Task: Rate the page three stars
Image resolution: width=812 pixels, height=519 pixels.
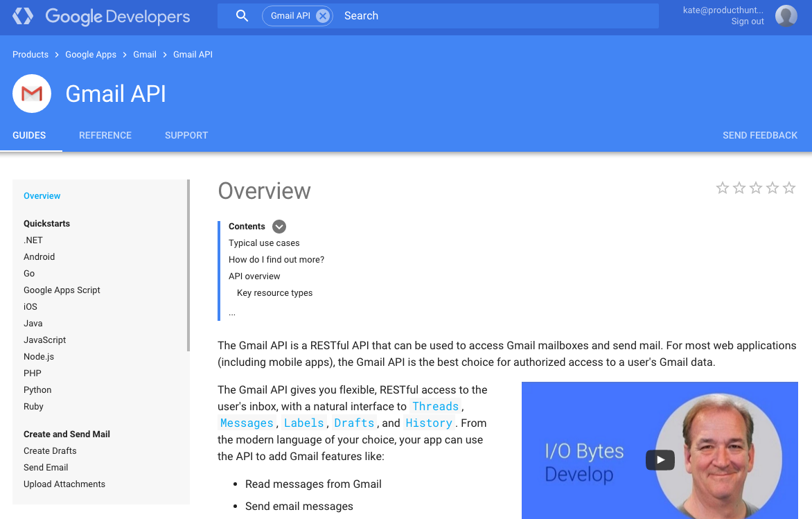Action: 756,188
